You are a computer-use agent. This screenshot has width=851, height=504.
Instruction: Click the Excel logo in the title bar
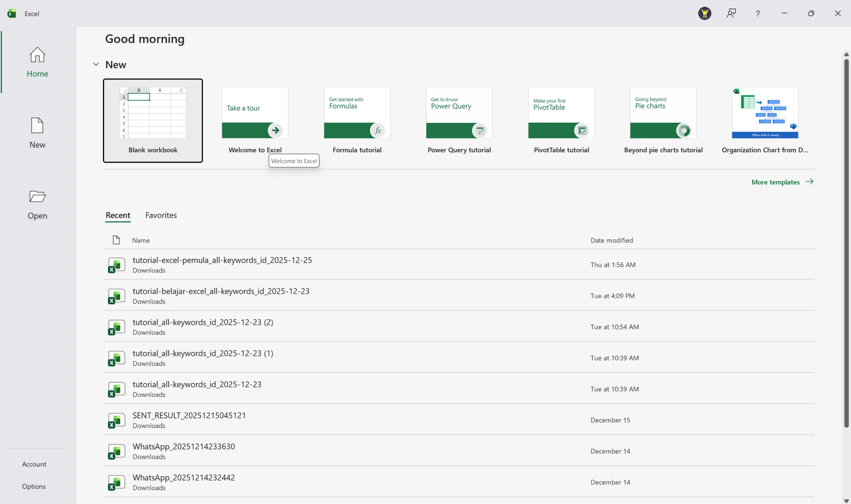(x=12, y=13)
